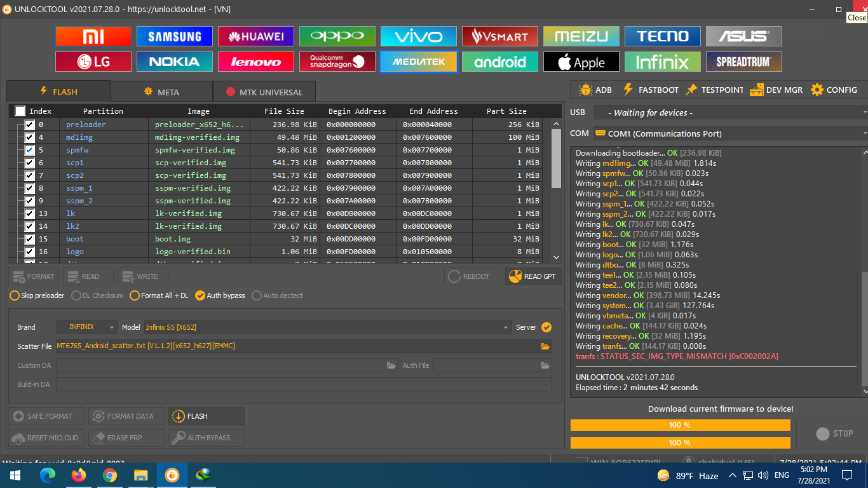Viewport: 868px width, 488px height.
Task: Uncheck the preloader partition checkbox
Action: click(29, 125)
